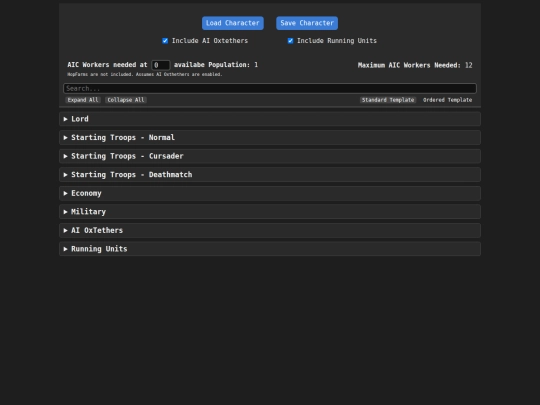
Task: Click into the Search box
Action: coord(270,89)
